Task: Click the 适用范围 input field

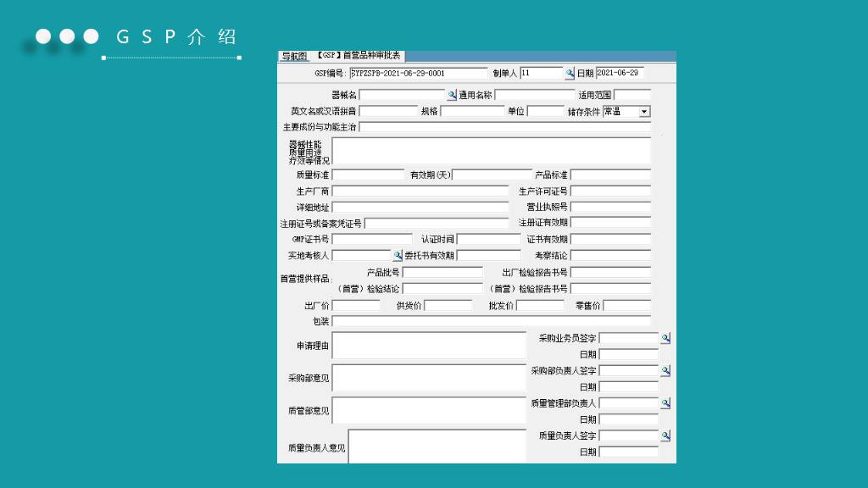Action: click(632, 95)
